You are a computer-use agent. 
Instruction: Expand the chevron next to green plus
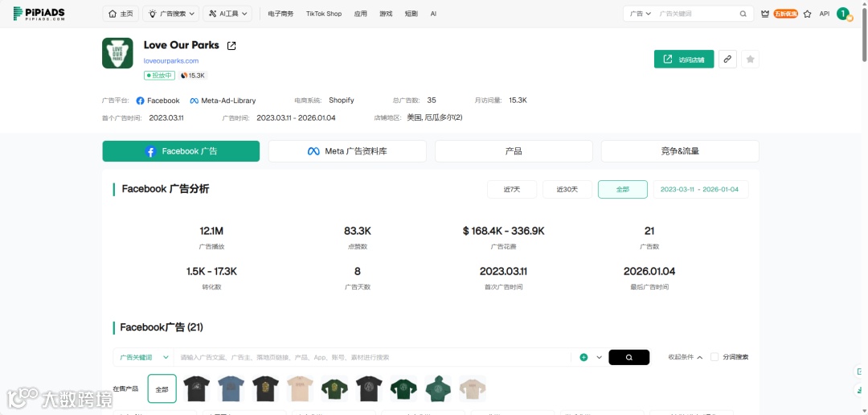(599, 357)
